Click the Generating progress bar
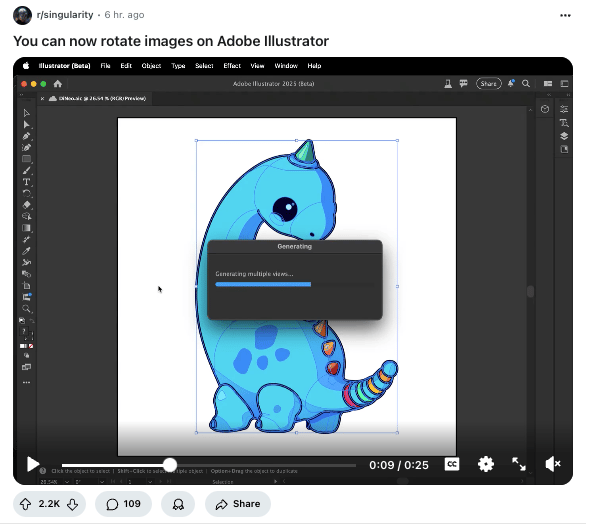The width and height of the screenshot is (594, 525). 295,284
